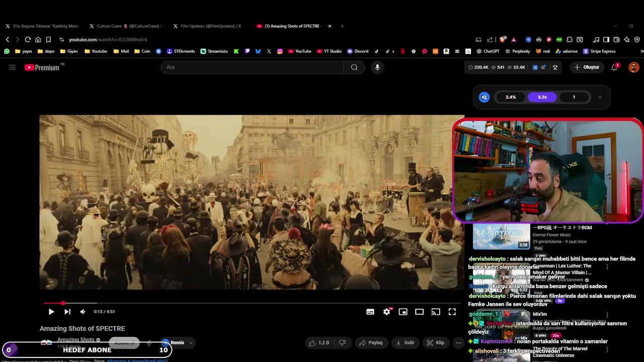The height and width of the screenshot is (362, 644).
Task: Open the Perplexity bookmark
Action: click(x=517, y=51)
